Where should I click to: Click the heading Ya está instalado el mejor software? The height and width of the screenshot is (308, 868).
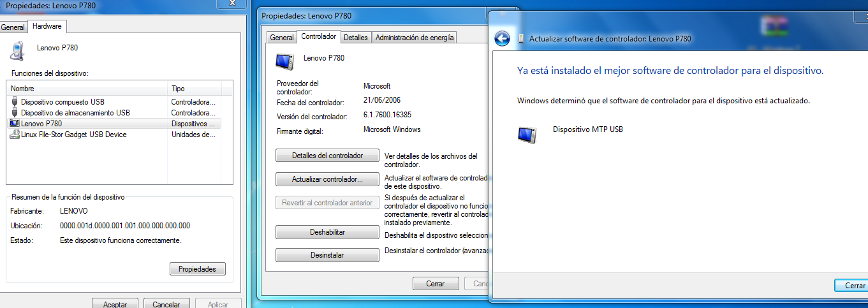(670, 71)
